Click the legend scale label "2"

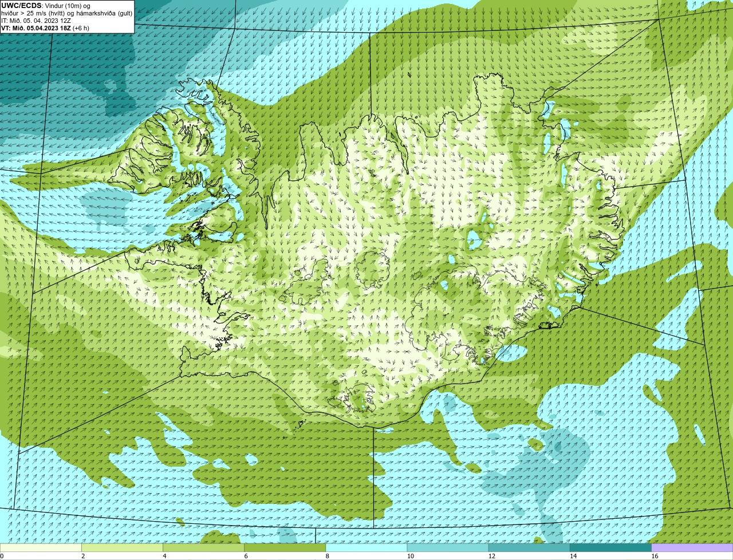(x=83, y=556)
